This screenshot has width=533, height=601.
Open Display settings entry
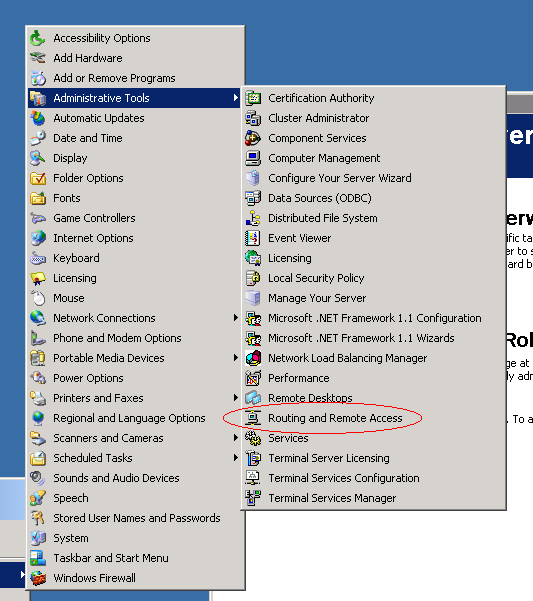(134, 158)
